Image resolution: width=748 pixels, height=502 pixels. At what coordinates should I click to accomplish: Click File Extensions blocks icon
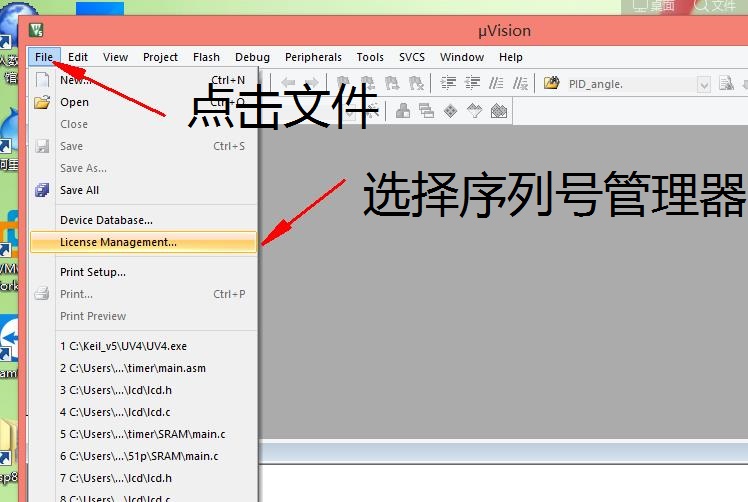click(x=403, y=111)
